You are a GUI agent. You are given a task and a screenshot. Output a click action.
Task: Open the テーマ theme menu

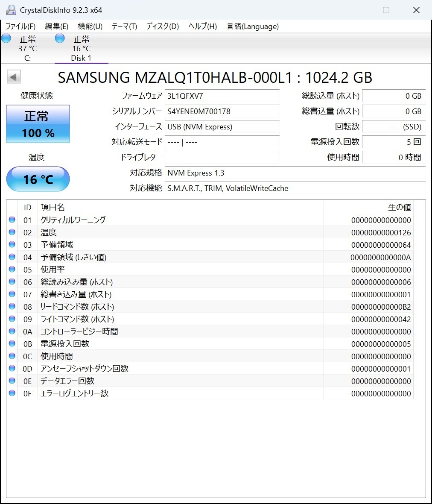click(x=124, y=26)
